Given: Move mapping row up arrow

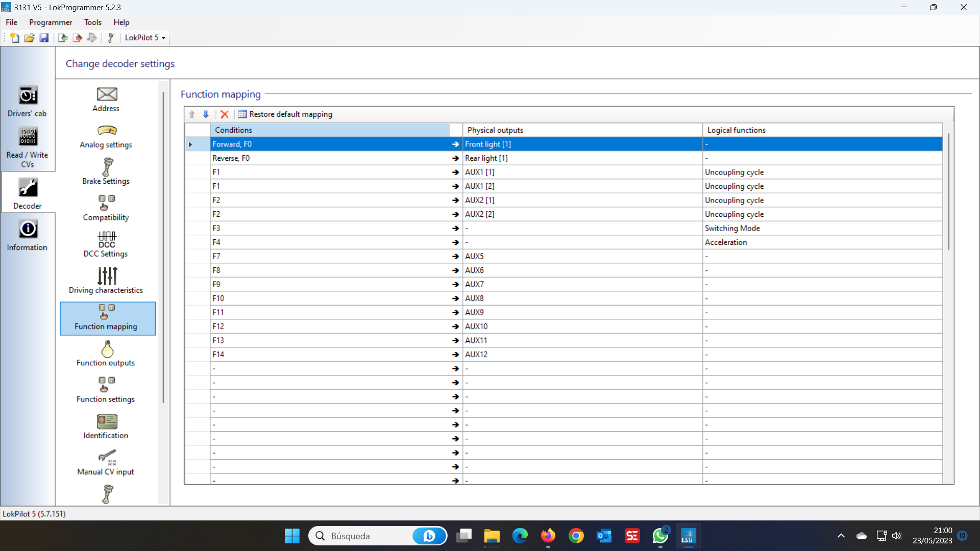Looking at the screenshot, I should click(x=192, y=114).
